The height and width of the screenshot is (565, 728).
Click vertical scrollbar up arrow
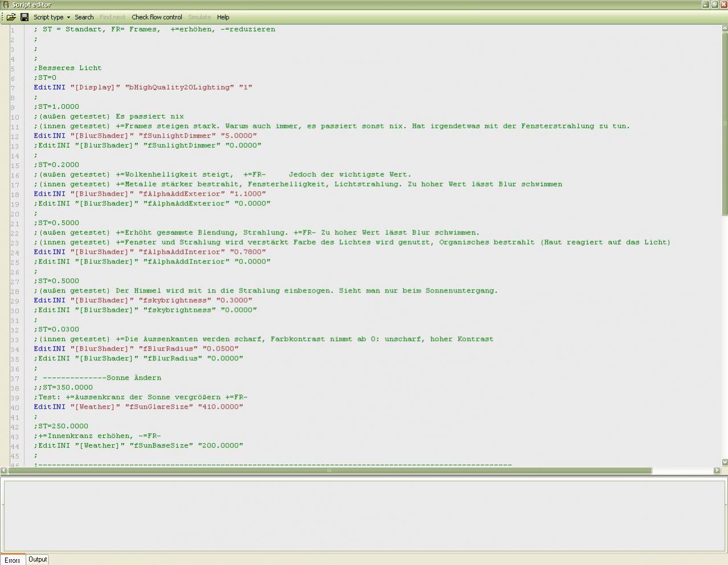tap(725, 28)
